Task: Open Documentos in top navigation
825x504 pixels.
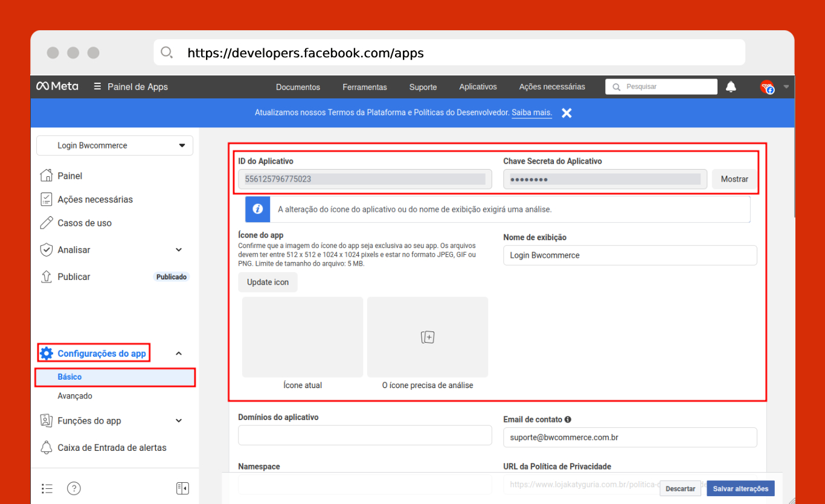Action: [298, 87]
